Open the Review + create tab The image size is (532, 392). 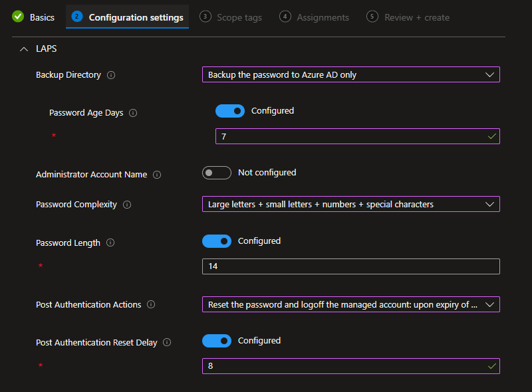(408, 17)
